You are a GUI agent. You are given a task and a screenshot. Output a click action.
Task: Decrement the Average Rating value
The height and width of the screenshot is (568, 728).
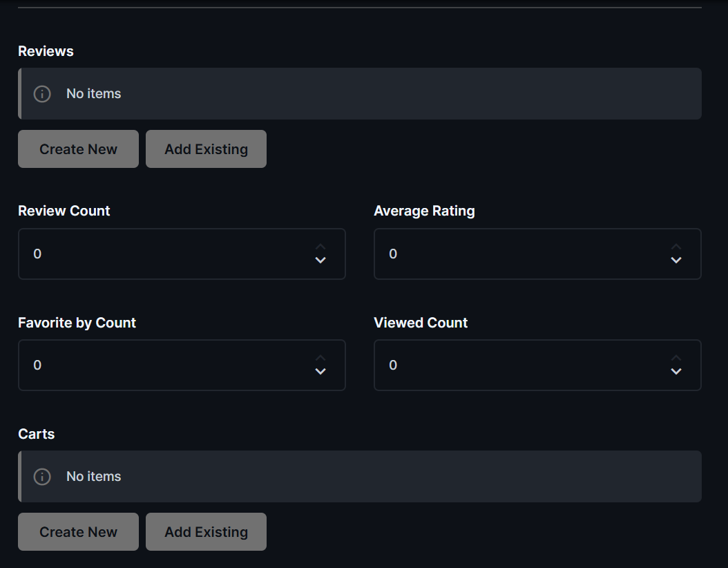tap(676, 261)
